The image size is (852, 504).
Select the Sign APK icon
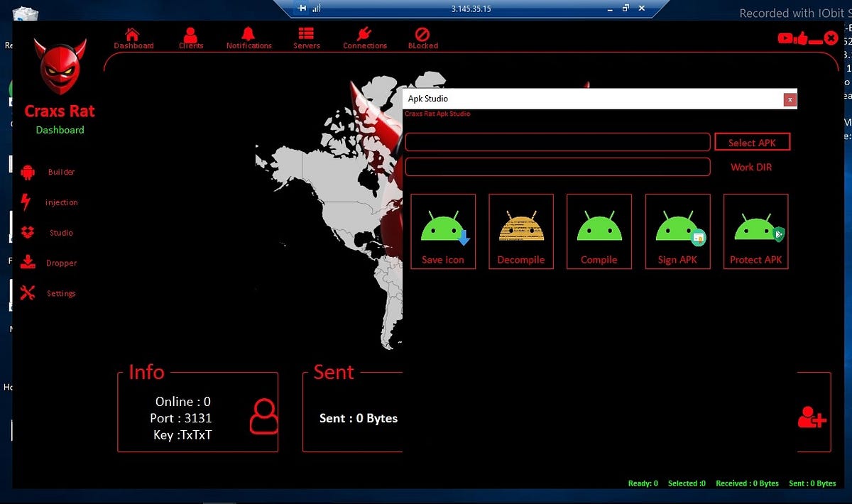(677, 231)
